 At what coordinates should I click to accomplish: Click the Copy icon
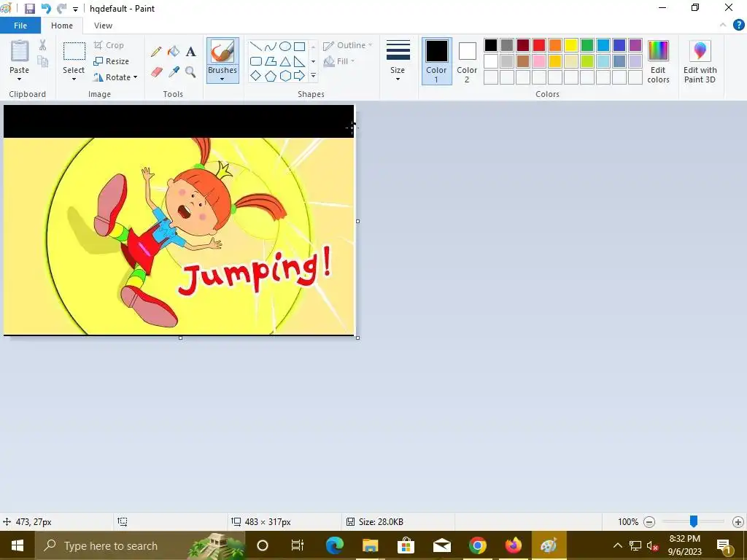[x=43, y=61]
